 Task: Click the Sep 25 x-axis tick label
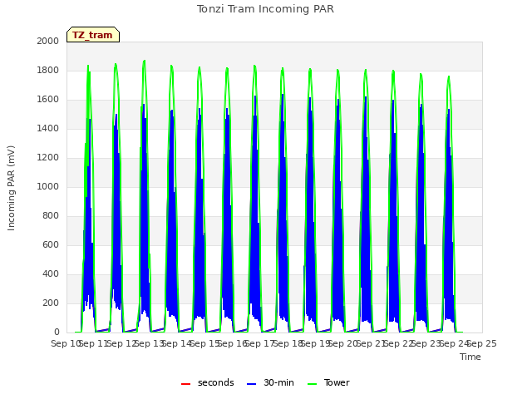point(484,343)
